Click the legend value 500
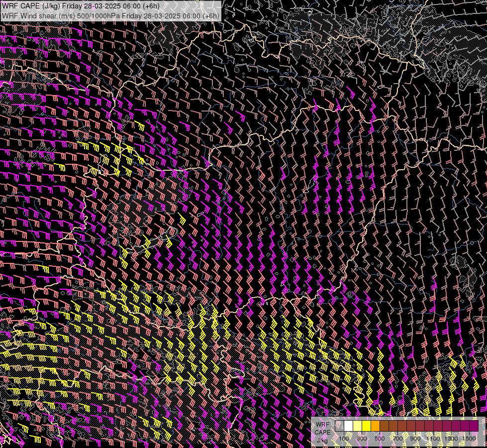 point(380,439)
